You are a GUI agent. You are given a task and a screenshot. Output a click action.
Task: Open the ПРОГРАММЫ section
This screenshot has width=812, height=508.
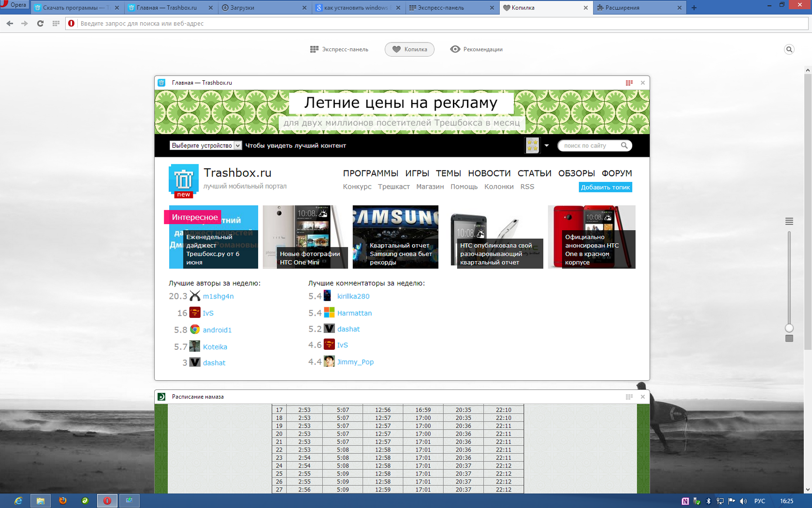[371, 173]
